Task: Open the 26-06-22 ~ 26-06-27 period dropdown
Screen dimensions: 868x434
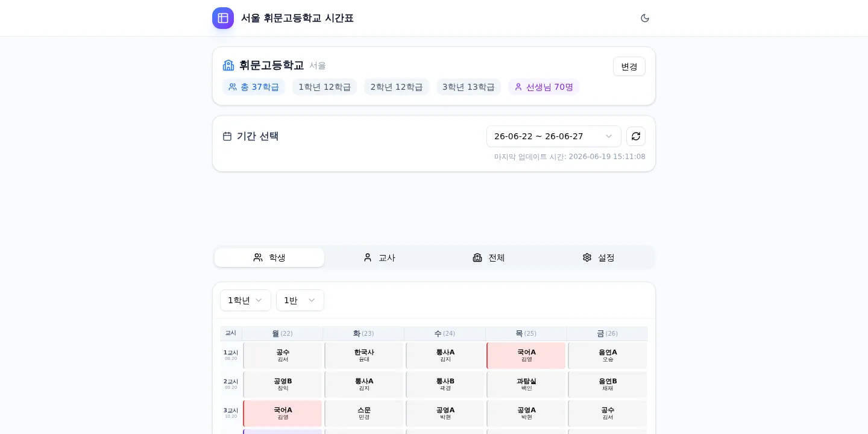Action: click(554, 136)
